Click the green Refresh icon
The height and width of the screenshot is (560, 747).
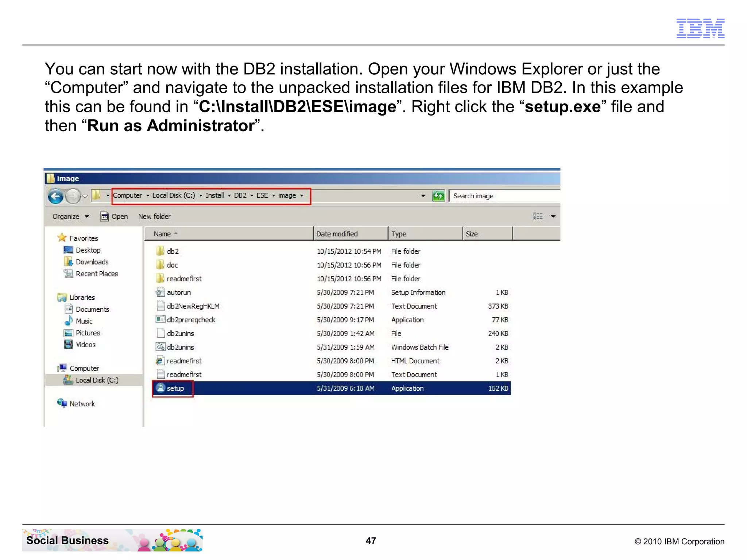(438, 196)
